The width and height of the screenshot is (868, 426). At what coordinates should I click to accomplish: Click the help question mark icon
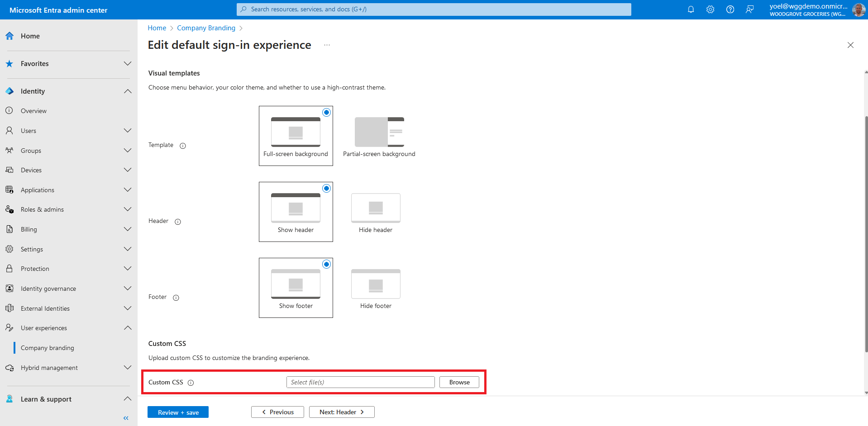click(x=730, y=9)
